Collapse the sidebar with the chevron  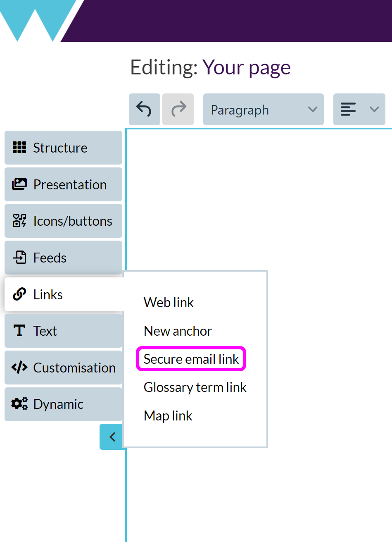pyautogui.click(x=112, y=437)
